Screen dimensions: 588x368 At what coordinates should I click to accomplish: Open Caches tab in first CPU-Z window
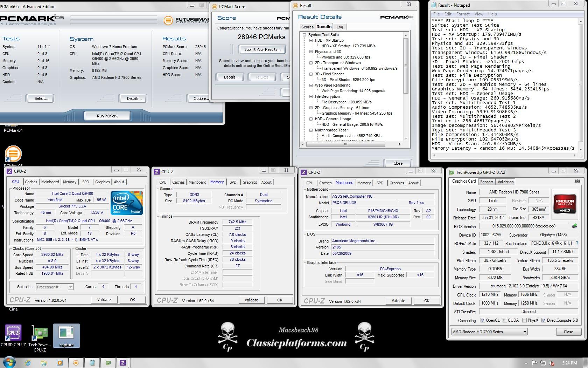pos(31,182)
